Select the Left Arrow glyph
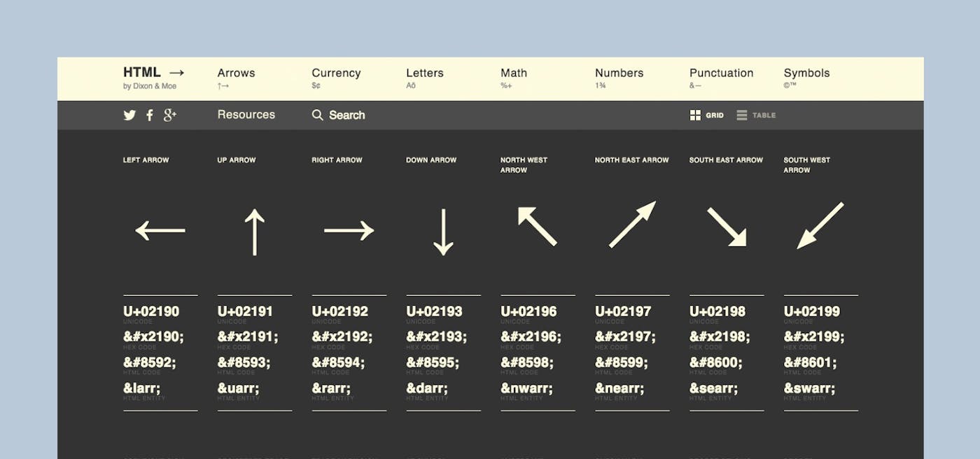Viewport: 980px width, 459px height. click(160, 230)
